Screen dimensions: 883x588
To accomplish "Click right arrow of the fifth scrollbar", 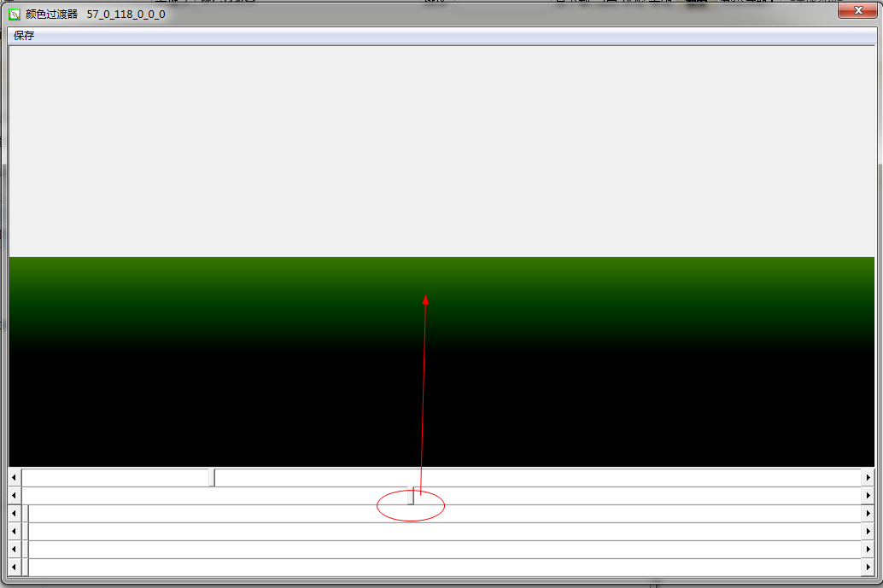I will coord(868,550).
